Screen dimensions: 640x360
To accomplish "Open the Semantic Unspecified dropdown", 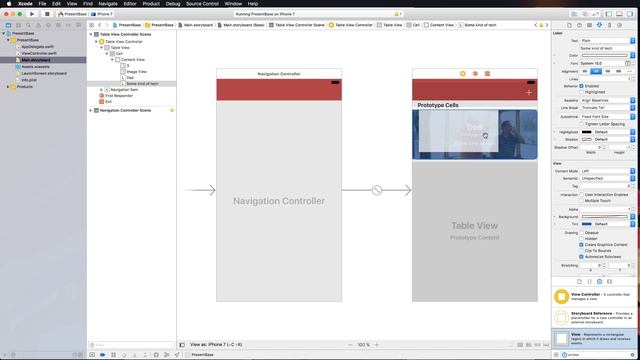I will (x=607, y=178).
